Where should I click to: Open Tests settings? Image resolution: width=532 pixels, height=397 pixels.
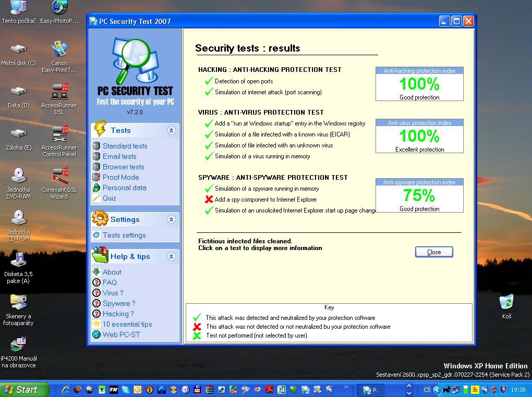(124, 235)
